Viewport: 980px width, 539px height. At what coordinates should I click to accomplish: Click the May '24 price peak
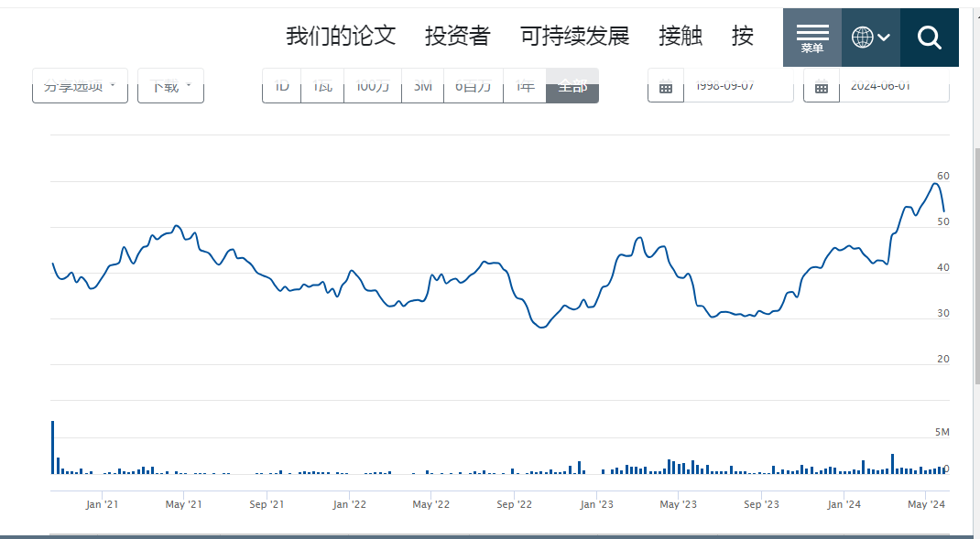tap(935, 184)
